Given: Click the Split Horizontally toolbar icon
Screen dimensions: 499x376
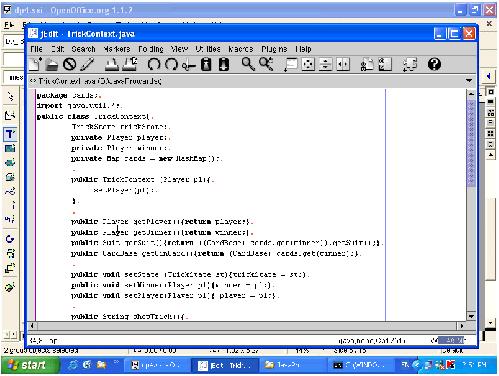Looking at the screenshot, I should tap(325, 64).
